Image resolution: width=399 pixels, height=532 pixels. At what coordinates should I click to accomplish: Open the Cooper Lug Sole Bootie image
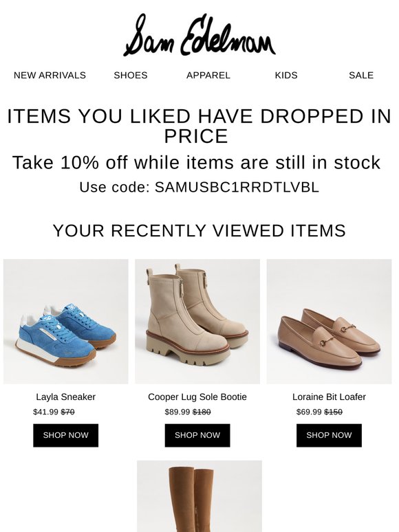[x=197, y=322]
